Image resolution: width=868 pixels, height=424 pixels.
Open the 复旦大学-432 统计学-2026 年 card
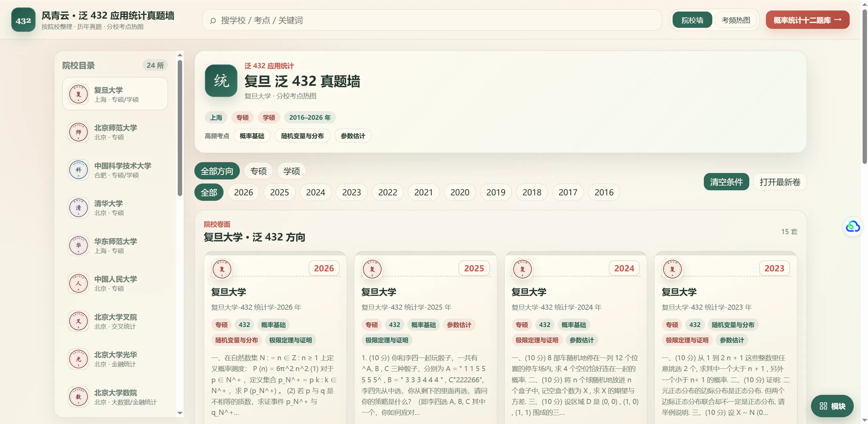click(275, 338)
